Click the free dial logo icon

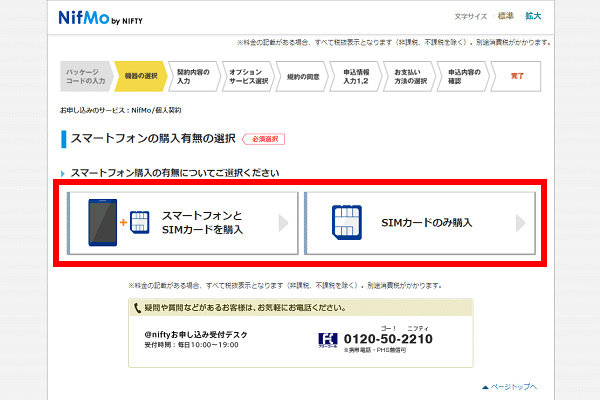(x=328, y=340)
